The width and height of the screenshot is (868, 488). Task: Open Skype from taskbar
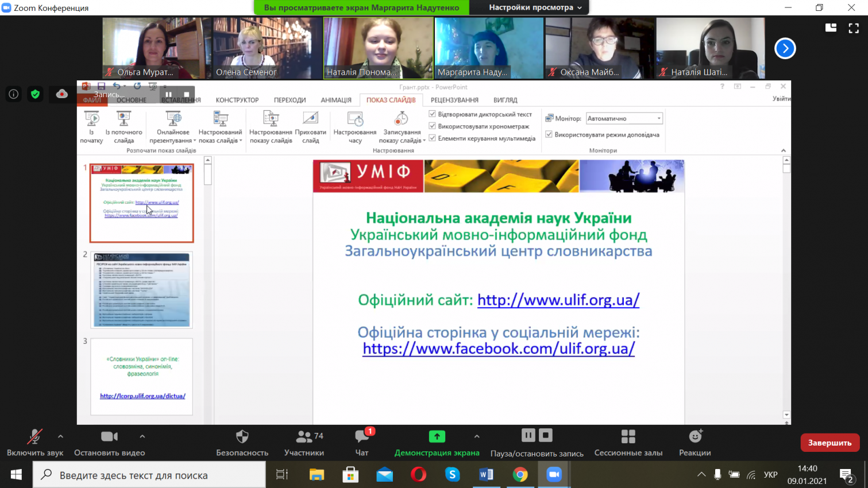tap(453, 475)
